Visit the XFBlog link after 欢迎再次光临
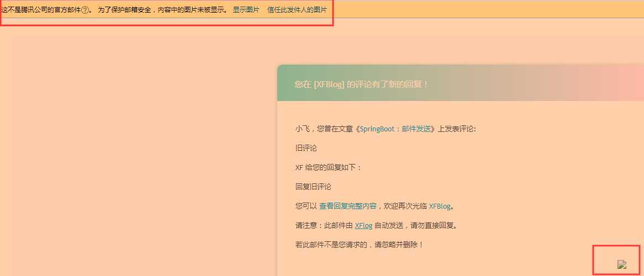 (440, 206)
